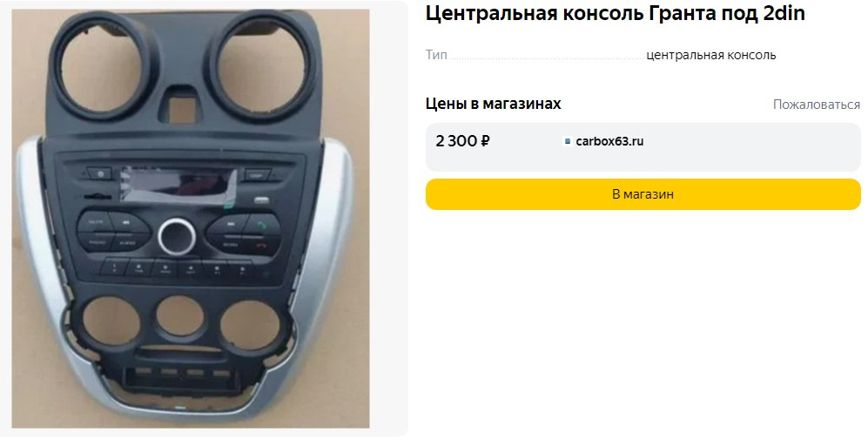Viewport: 868px width, 440px height.
Task: Click the "Центральная консоль Гранта под 2din" title
Action: tap(615, 13)
